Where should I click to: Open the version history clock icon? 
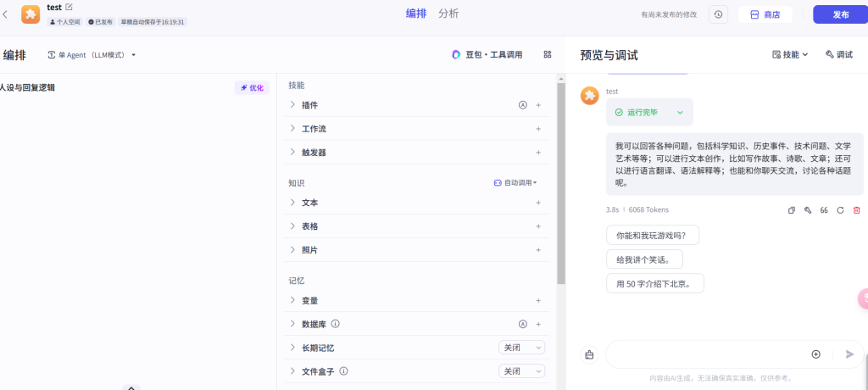(x=718, y=14)
